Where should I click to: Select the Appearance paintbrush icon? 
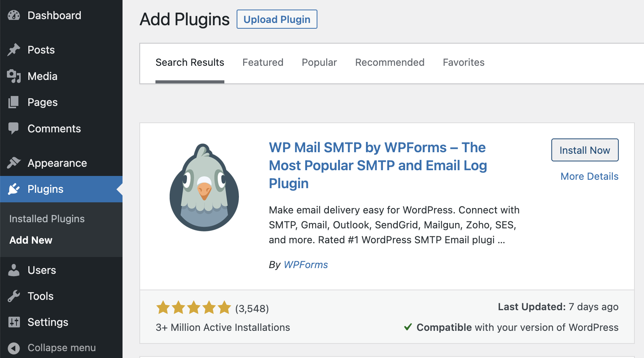coord(13,163)
